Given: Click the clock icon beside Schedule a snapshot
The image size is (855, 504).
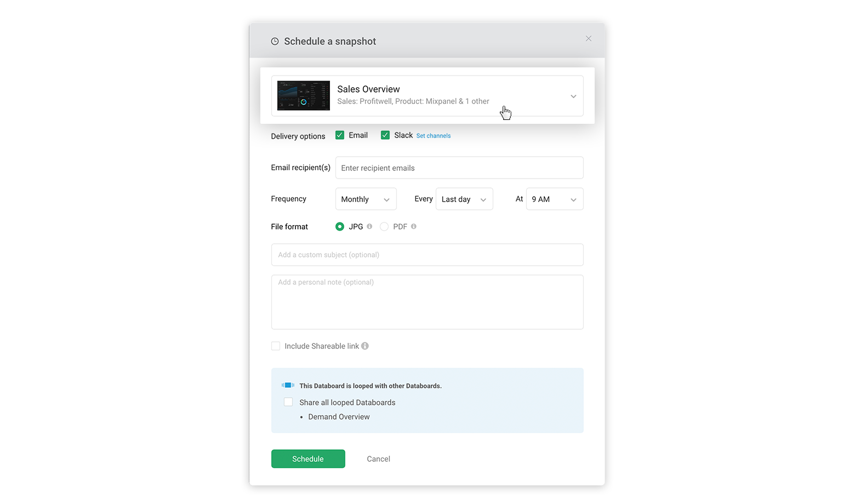Looking at the screenshot, I should click(275, 42).
